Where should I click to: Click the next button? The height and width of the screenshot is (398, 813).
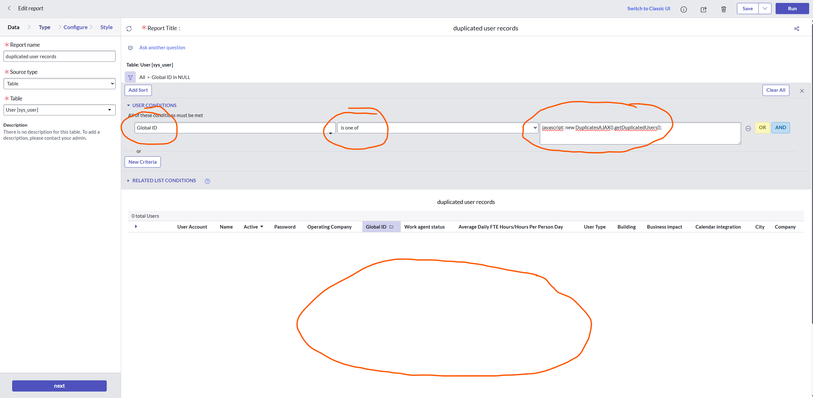coord(59,386)
